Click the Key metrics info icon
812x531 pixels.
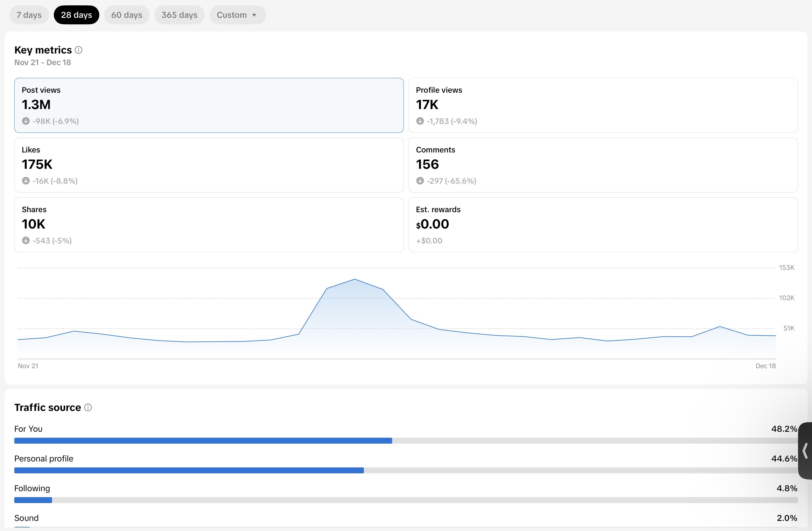[78, 50]
